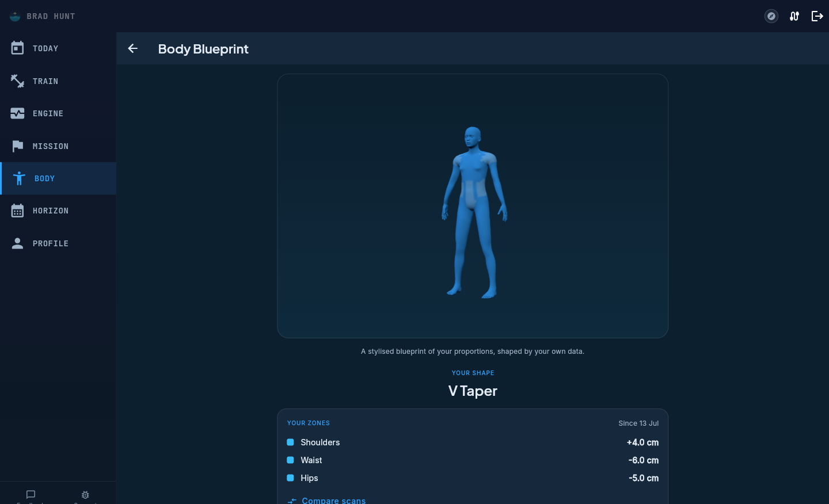Click the Profile person icon
Screen dimensions: 829x504
tap(17, 243)
